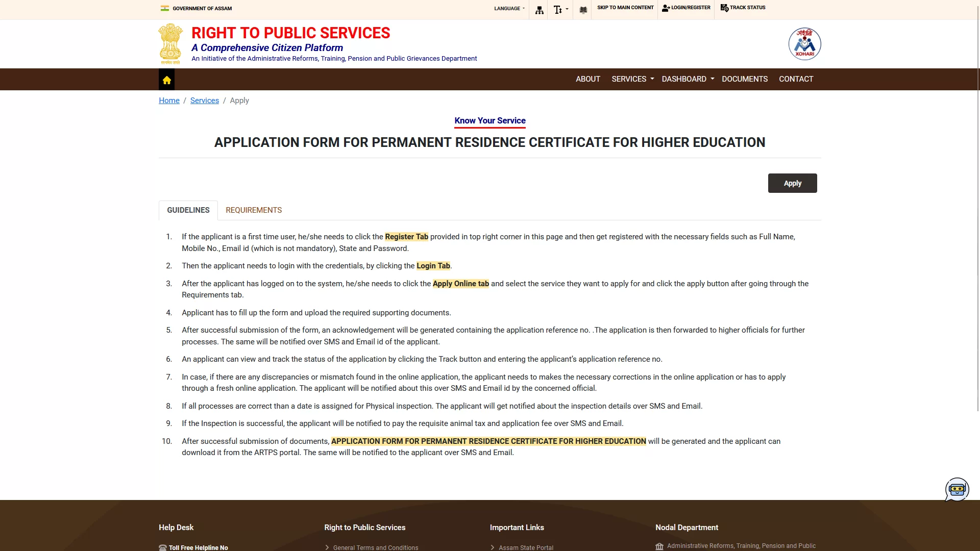Open the chatbot assistant icon
Image resolution: width=980 pixels, height=551 pixels.
click(x=957, y=489)
